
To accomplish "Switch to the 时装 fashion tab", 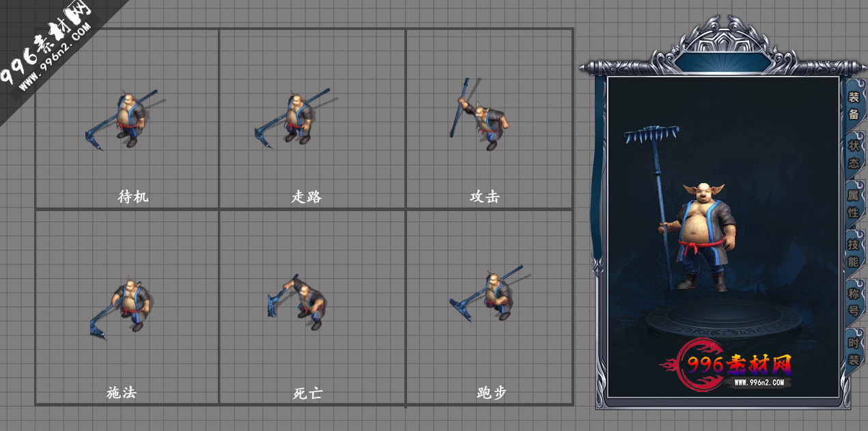I will 854,351.
